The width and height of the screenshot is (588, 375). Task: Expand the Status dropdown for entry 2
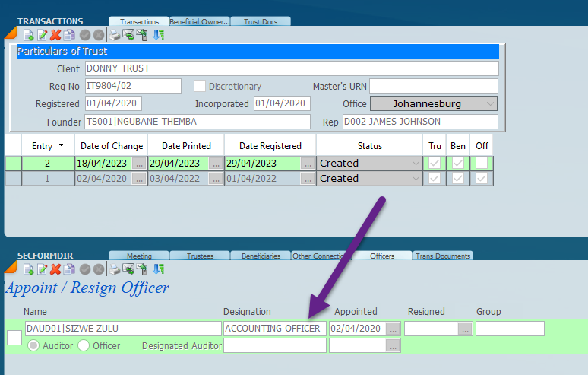tap(415, 163)
